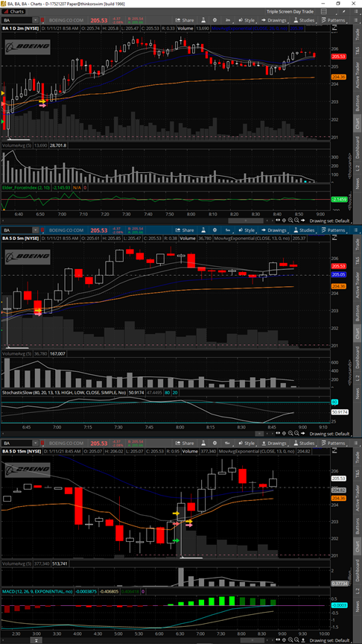The width and height of the screenshot is (362, 644).
Task: Zoom out on the 5m chart
Action: tap(296, 433)
